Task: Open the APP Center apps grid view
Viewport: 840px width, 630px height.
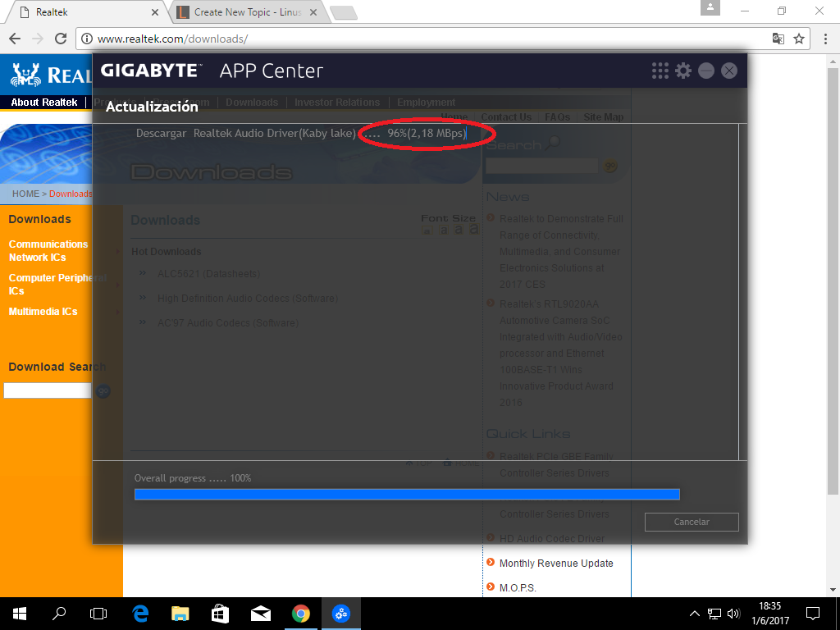Action: (660, 71)
